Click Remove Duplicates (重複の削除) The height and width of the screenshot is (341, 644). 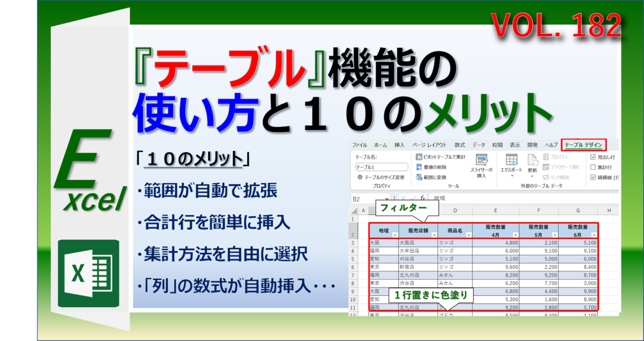431,167
